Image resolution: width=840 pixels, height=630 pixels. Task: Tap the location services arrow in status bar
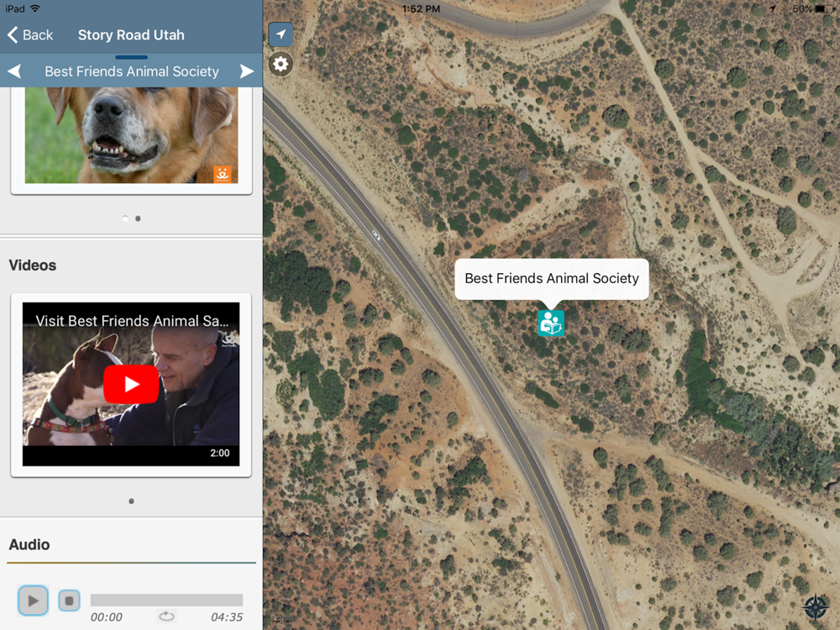773,9
